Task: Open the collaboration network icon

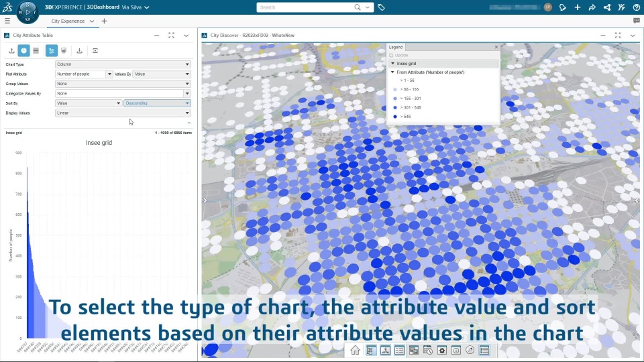Action: (607, 7)
